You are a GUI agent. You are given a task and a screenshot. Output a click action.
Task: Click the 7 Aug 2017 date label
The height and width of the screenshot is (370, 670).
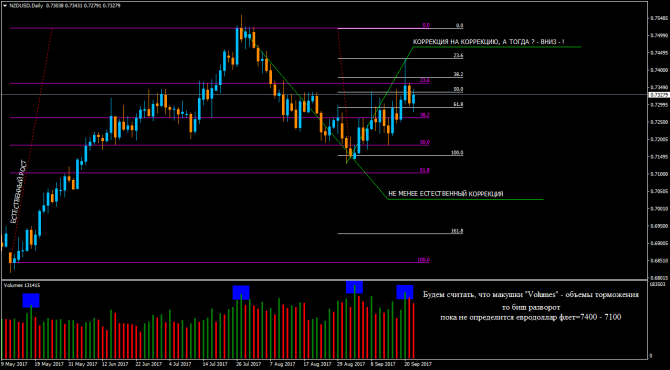[x=282, y=364]
